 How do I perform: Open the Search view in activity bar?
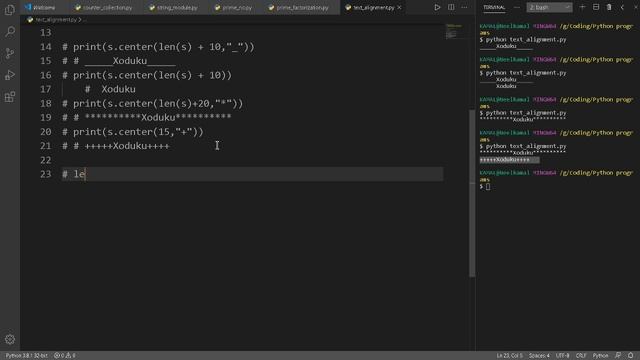[x=10, y=31]
